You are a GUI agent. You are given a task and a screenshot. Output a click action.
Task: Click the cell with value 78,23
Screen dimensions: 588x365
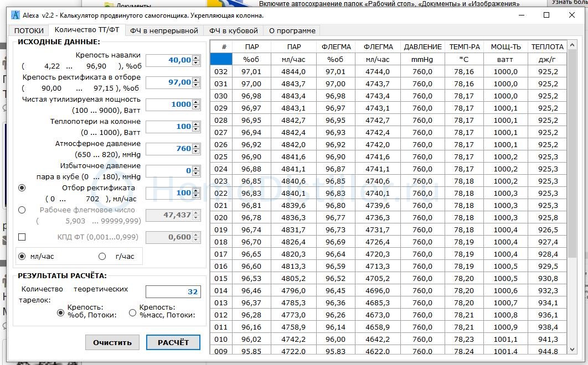coord(465,339)
